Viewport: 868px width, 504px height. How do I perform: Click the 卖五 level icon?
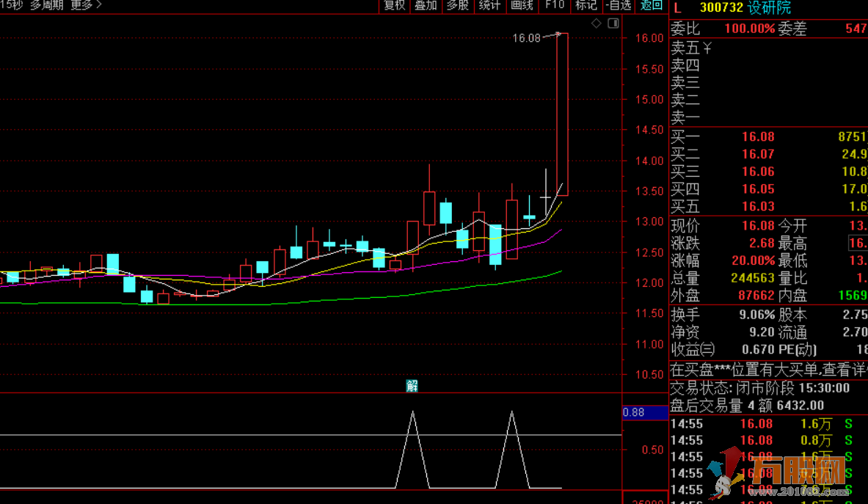[x=707, y=48]
